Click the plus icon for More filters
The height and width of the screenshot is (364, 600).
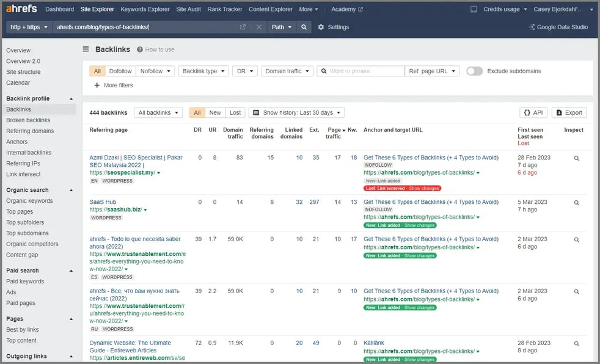tap(97, 86)
